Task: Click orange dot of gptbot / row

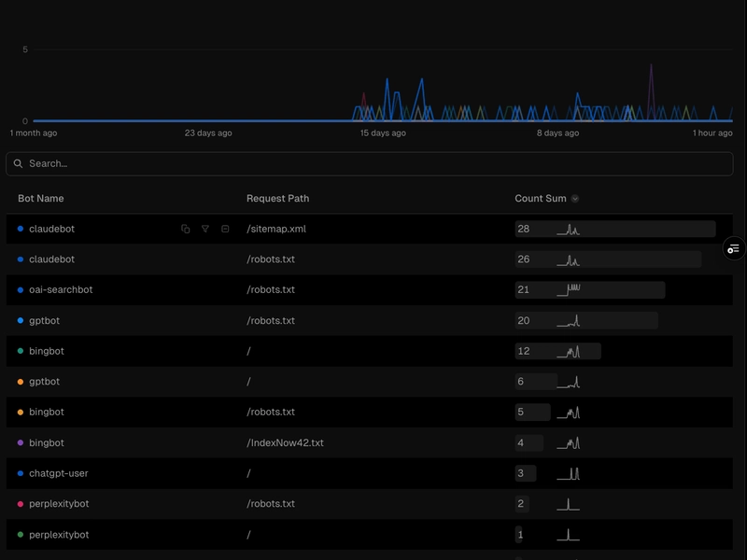Action: point(21,382)
